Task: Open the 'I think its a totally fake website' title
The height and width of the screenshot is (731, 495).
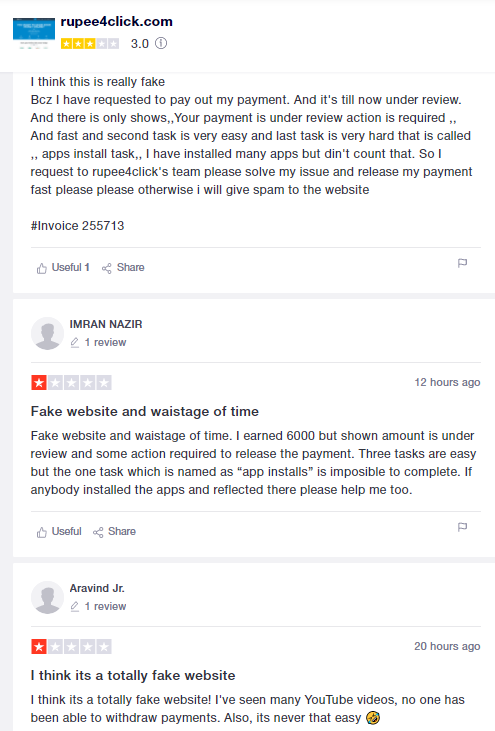Action: [x=133, y=676]
